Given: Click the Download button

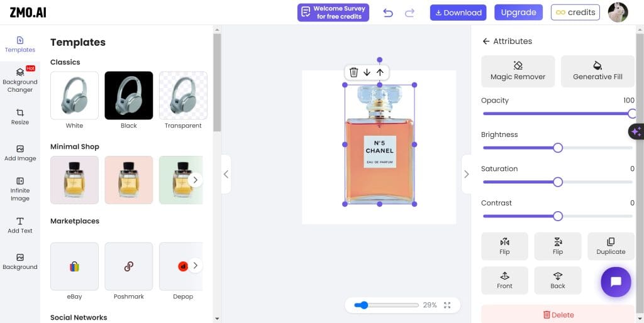Looking at the screenshot, I should 458,13.
